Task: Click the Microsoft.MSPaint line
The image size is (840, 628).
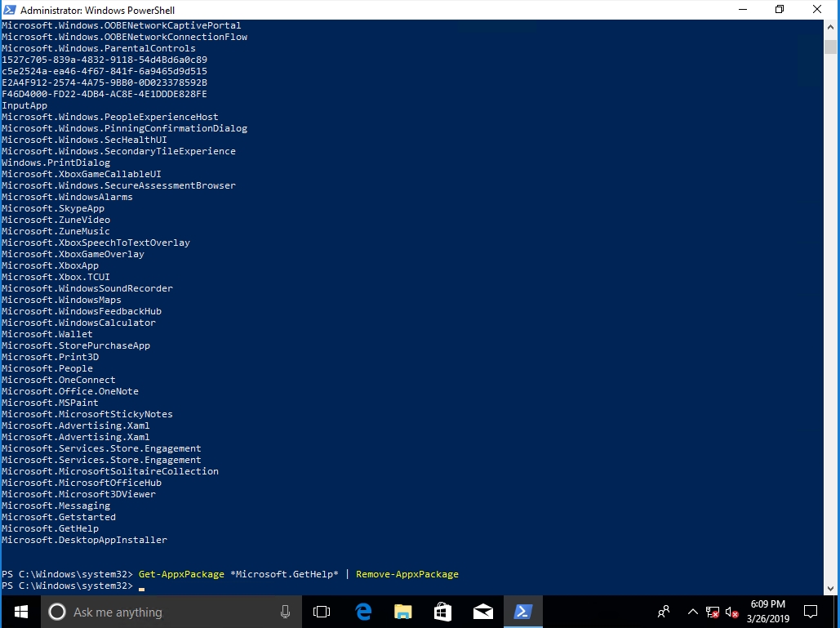Action: tap(51, 403)
